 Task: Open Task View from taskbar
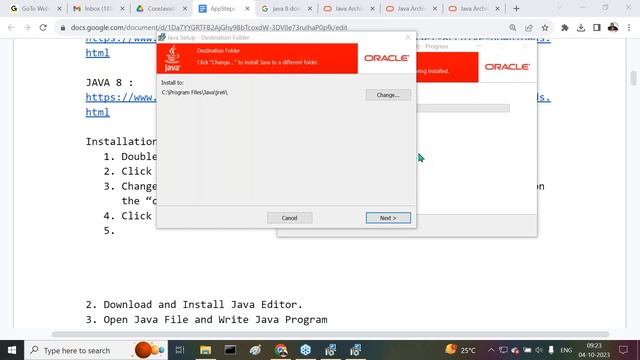180,350
